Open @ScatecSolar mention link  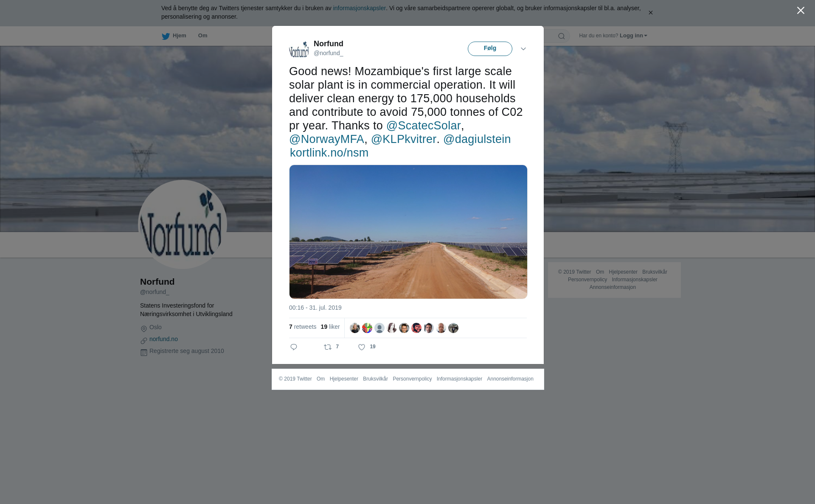[x=423, y=126]
